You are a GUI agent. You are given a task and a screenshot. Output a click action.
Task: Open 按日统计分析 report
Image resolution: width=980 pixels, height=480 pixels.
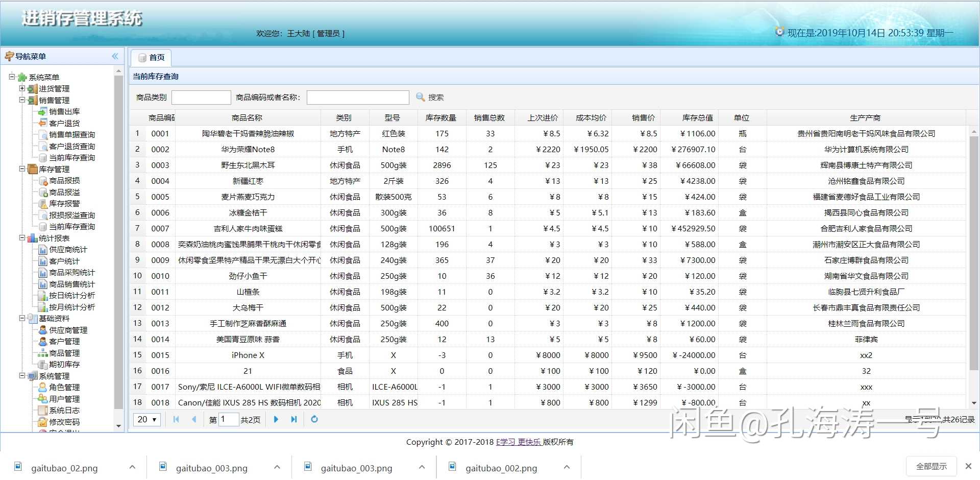click(72, 295)
